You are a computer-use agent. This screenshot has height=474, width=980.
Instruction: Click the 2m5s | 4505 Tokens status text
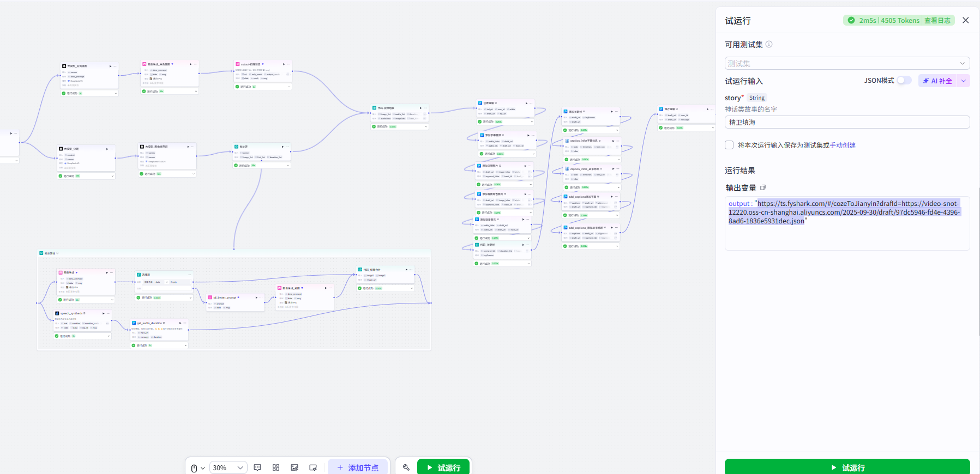click(x=889, y=21)
